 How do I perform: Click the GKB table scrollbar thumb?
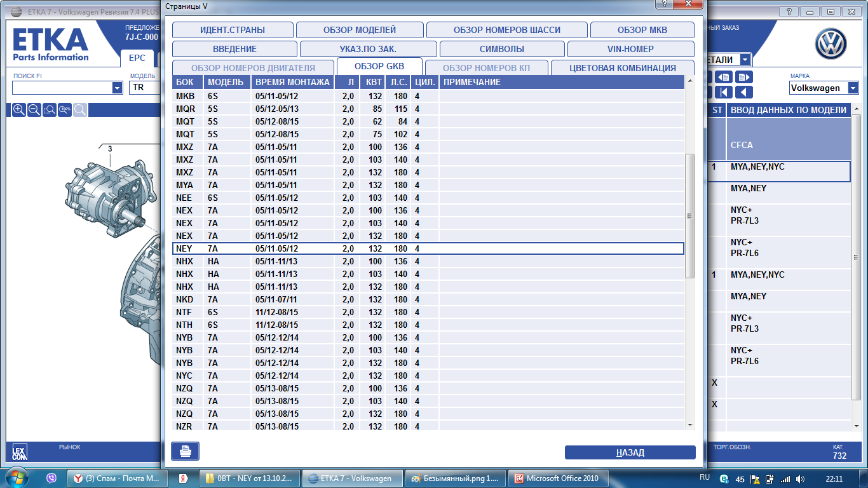coord(690,215)
